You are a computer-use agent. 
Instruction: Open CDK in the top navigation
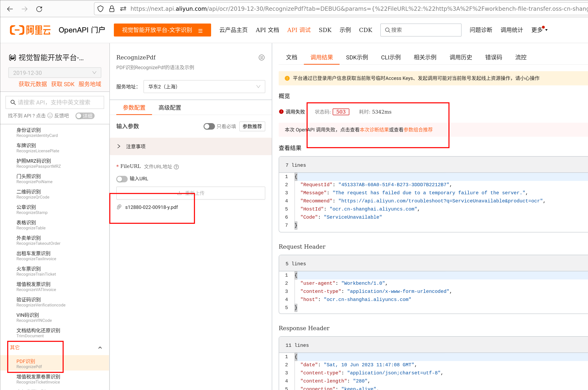click(366, 30)
